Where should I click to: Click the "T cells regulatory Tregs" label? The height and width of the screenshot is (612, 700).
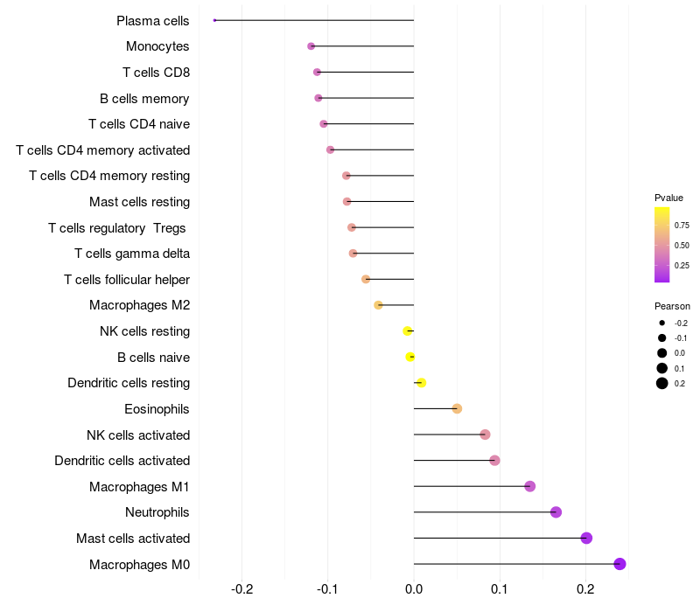pos(118,228)
